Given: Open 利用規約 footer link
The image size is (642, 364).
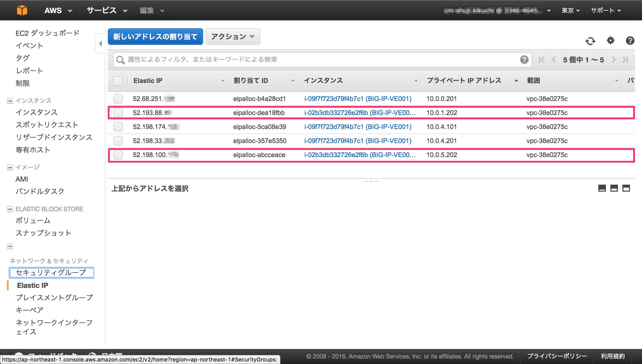Looking at the screenshot, I should (613, 356).
